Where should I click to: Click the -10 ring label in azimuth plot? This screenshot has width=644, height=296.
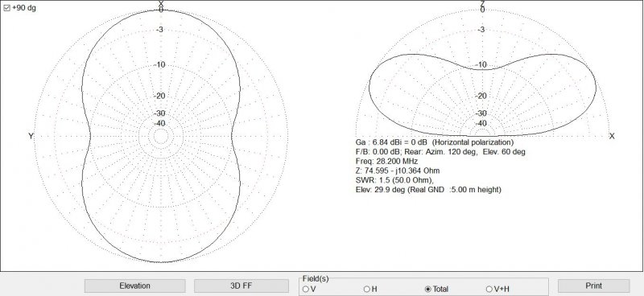pos(160,65)
